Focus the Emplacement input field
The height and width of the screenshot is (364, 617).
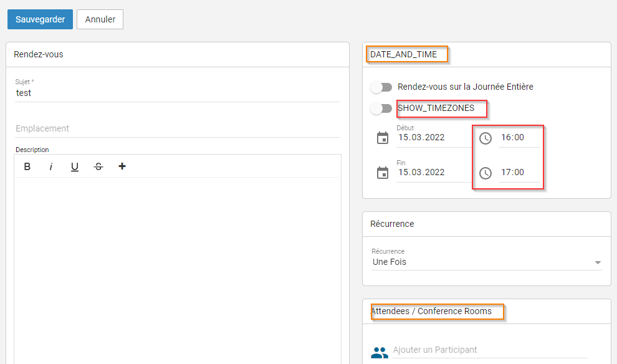click(178, 128)
